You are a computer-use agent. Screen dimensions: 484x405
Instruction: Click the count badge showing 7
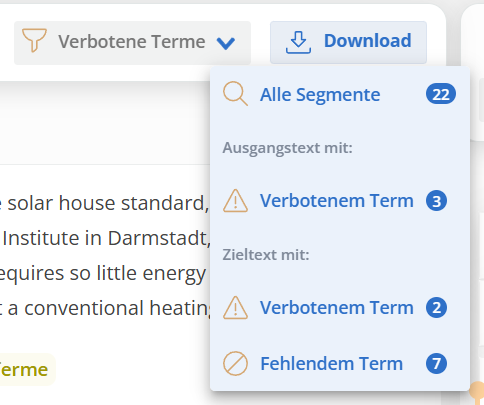tap(436, 364)
